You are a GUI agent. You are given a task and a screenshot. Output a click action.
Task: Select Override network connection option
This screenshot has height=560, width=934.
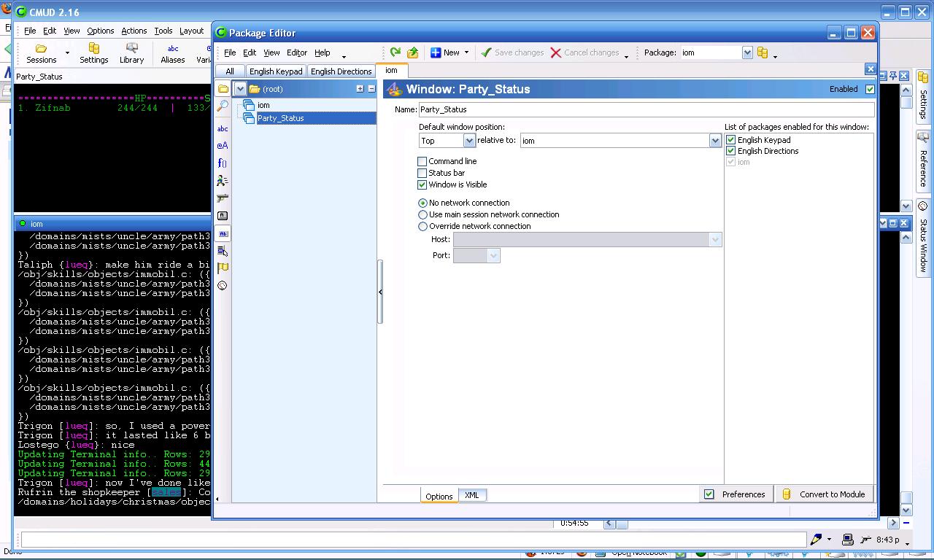[x=422, y=226]
